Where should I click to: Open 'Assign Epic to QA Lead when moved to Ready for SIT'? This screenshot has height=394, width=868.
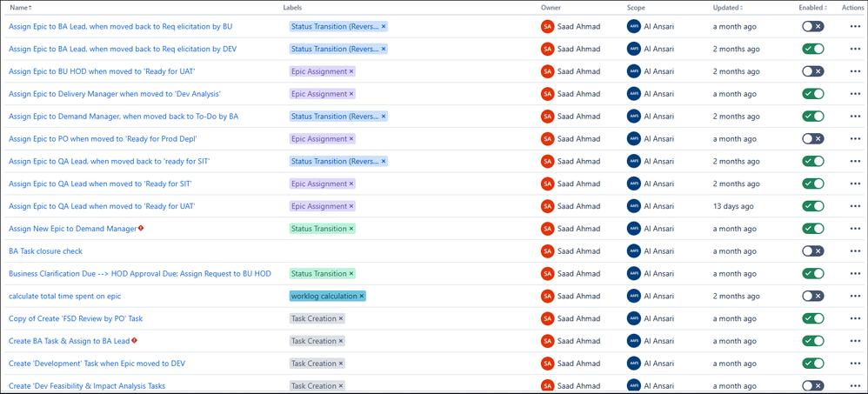click(x=100, y=184)
